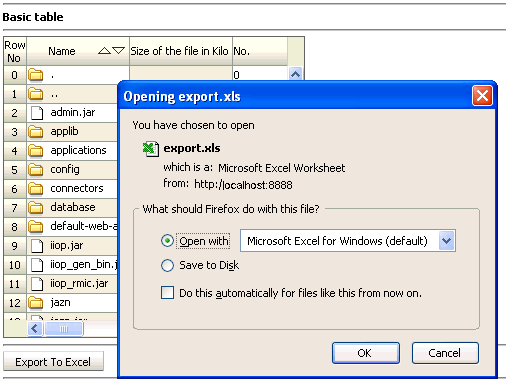The width and height of the screenshot is (506, 385).
Task: Close the Opening export.xls dialog
Action: coord(482,96)
